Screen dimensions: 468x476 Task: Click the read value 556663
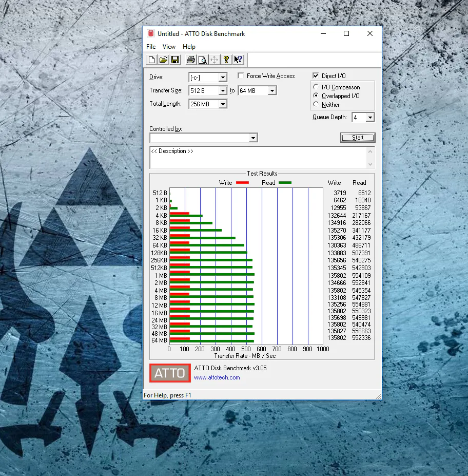[361, 331]
